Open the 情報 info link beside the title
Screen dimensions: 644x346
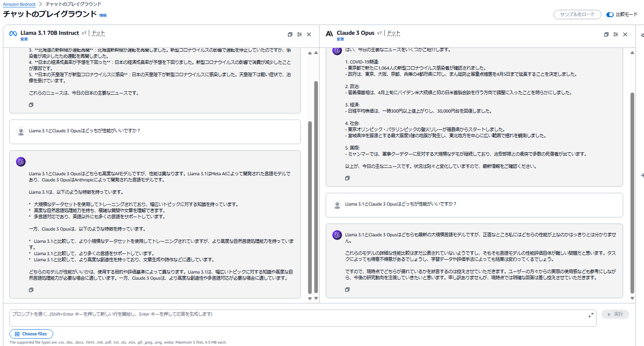103,16
